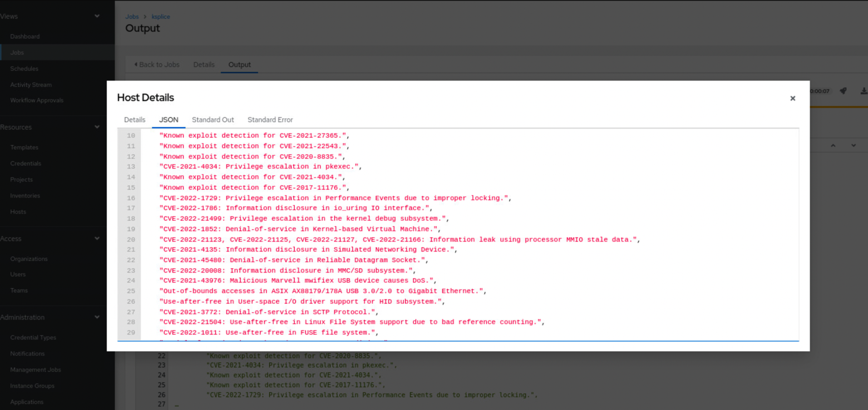Open Workflow Approvals in the sidebar
The height and width of the screenshot is (410, 868).
click(37, 101)
